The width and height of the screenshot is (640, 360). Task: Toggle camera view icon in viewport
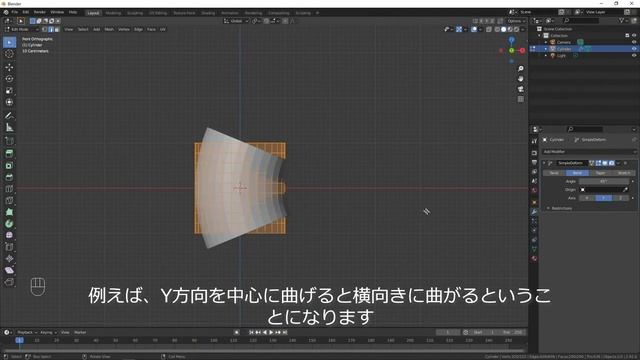point(520,89)
